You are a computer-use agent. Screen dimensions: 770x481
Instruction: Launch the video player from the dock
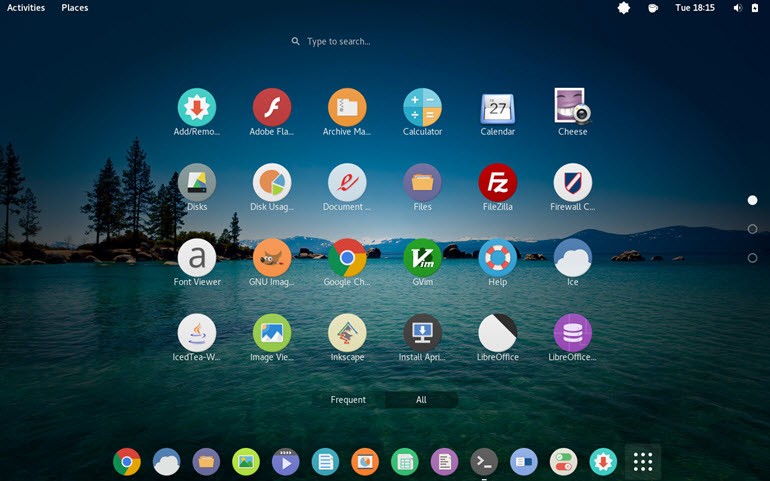pyautogui.click(x=285, y=462)
